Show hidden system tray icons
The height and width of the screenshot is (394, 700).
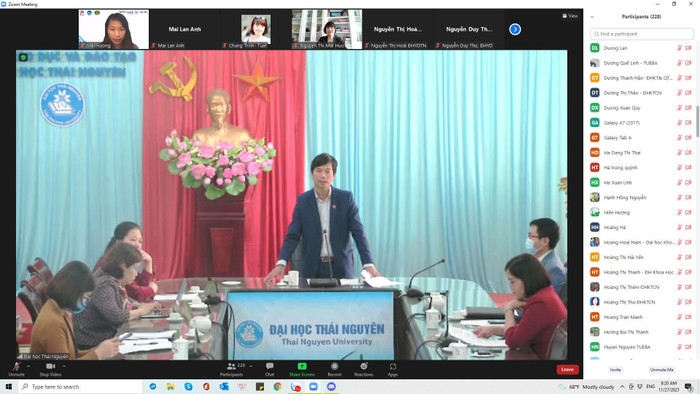point(622,387)
